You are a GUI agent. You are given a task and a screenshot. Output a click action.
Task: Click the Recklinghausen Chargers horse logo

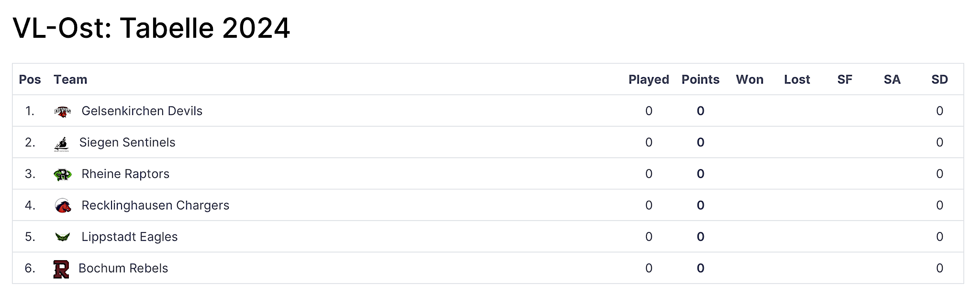[x=62, y=206]
